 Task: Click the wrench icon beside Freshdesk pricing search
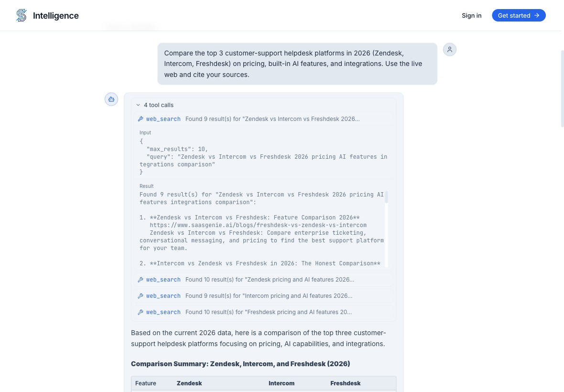[141, 312]
